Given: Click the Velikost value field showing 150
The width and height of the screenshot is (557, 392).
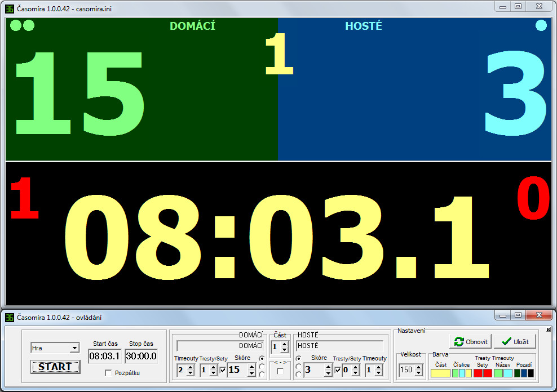Looking at the screenshot, I should tap(406, 370).
